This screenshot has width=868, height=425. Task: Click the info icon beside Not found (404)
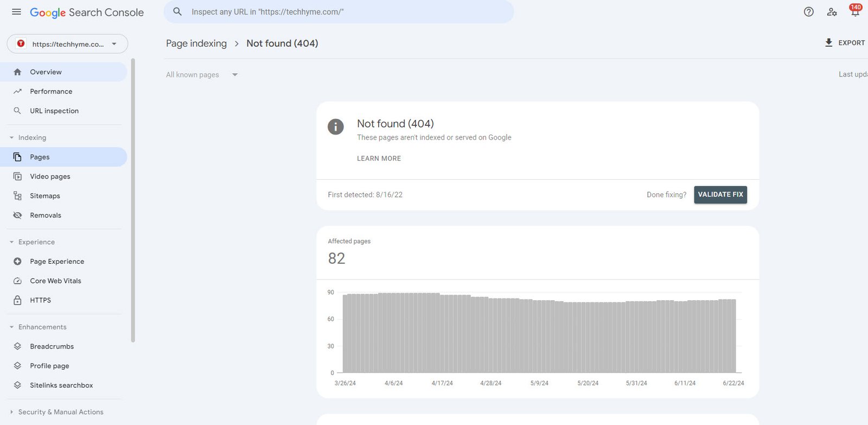pos(336,127)
